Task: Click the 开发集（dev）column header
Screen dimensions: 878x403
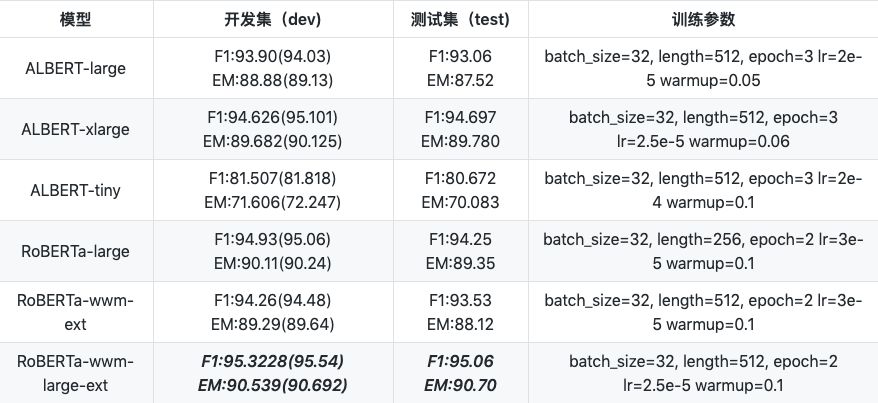Action: coord(269,19)
